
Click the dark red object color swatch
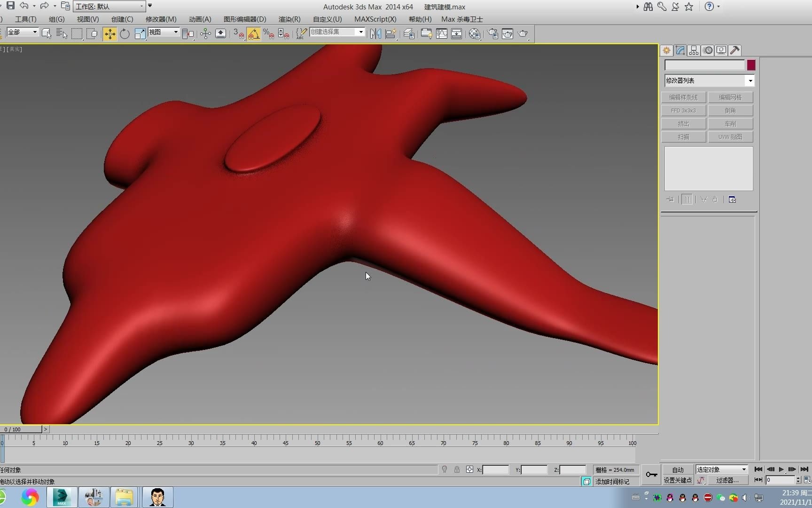pyautogui.click(x=751, y=65)
